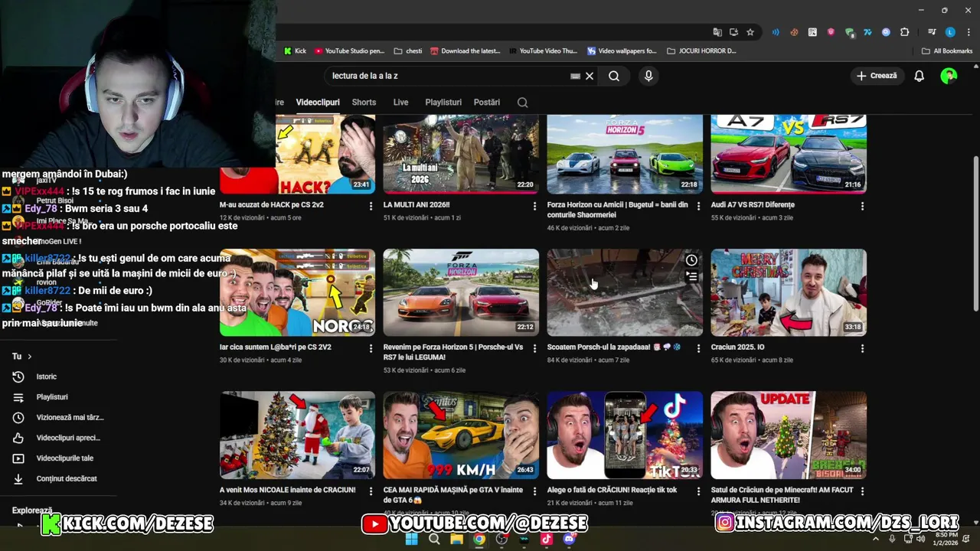Open the Postări tab

[487, 103]
